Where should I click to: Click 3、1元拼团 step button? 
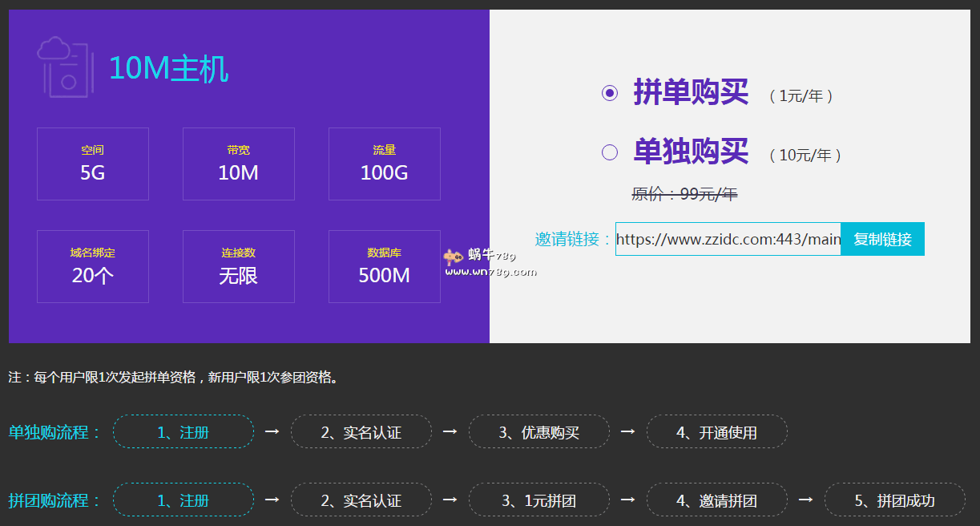[539, 500]
